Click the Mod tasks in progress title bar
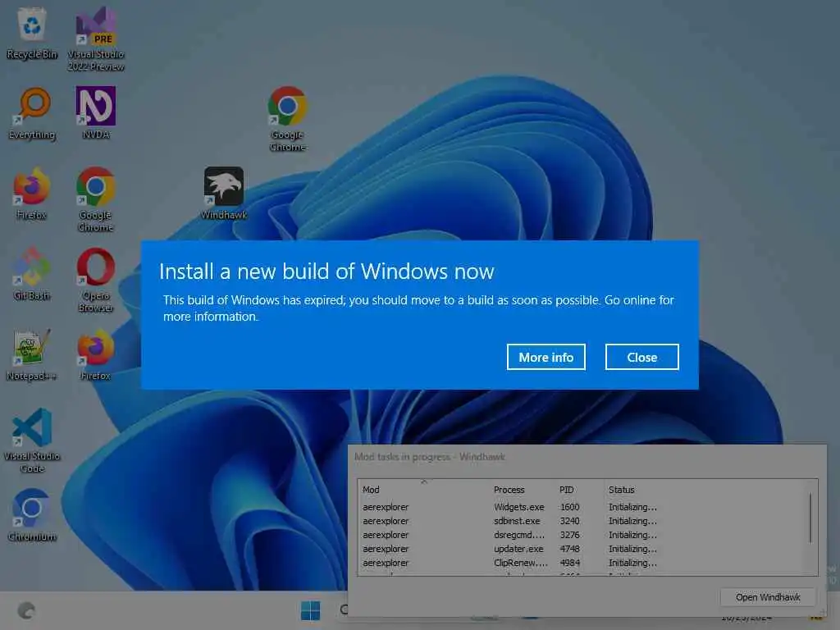 (587, 457)
